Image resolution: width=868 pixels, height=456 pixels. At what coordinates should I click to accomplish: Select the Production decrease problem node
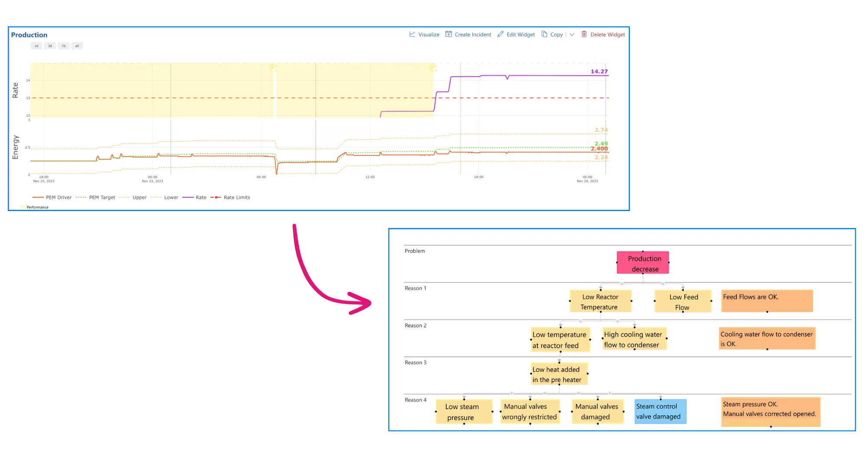(x=643, y=263)
